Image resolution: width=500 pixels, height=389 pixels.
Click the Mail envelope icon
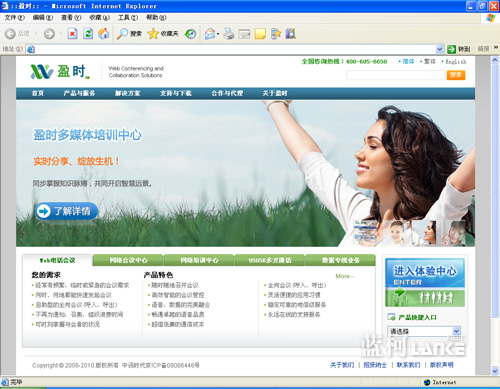pos(210,33)
